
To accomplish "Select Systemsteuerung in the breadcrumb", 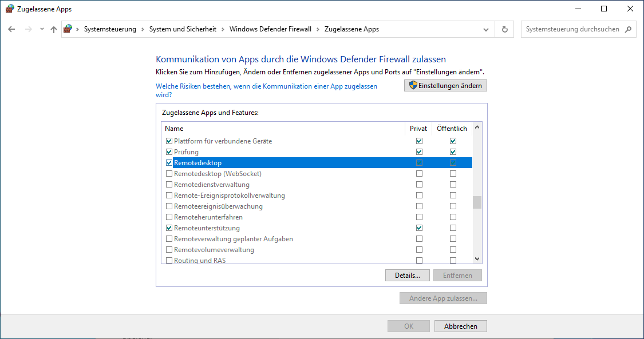I will pos(110,30).
